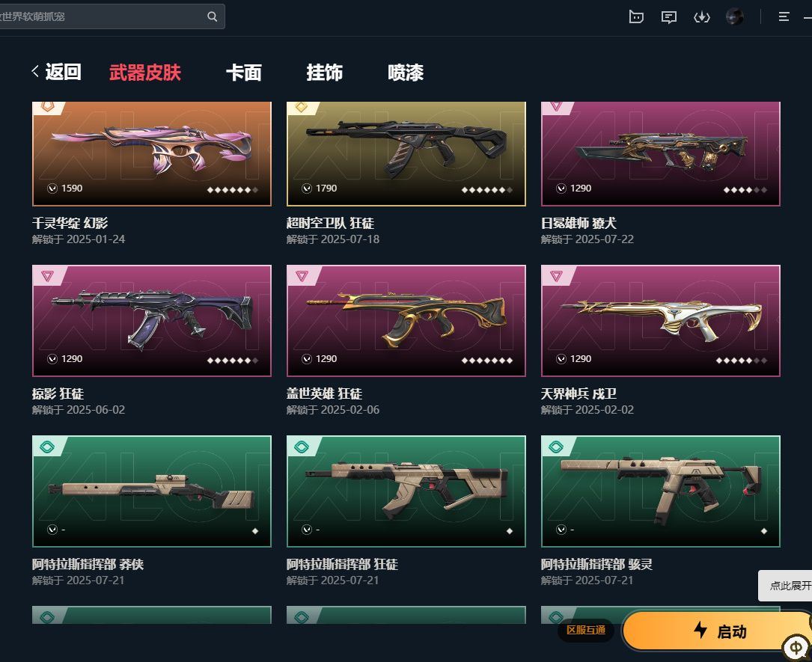Open the user avatar profile

pyautogui.click(x=735, y=17)
